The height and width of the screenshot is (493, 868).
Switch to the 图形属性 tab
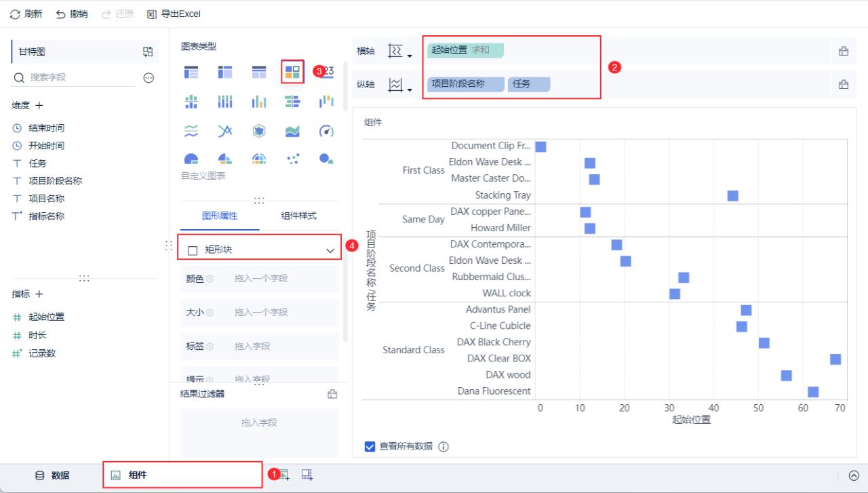[220, 216]
